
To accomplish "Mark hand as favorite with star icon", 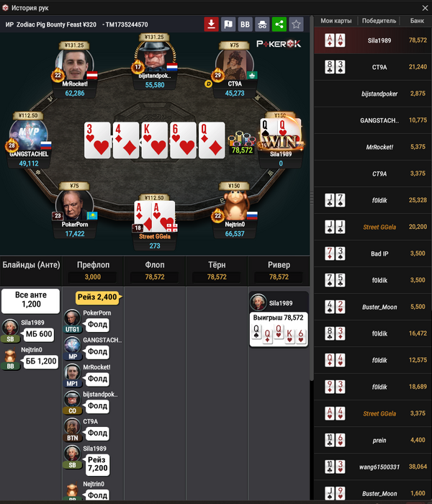I will pyautogui.click(x=297, y=24).
